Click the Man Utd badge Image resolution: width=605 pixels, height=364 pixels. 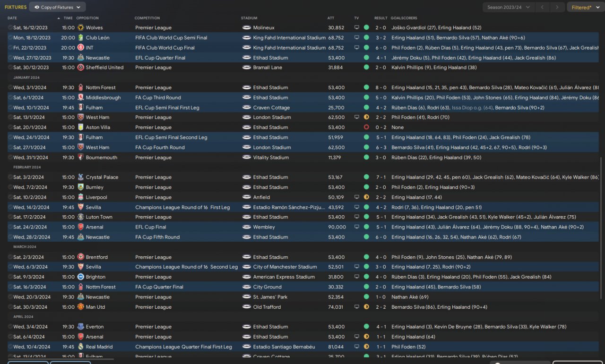pyautogui.click(x=80, y=307)
